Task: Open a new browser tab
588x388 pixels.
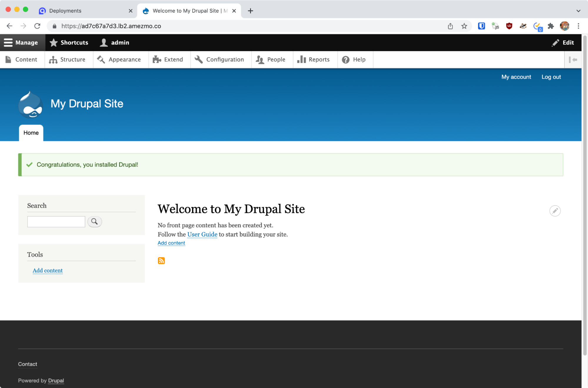Action: coord(250,11)
